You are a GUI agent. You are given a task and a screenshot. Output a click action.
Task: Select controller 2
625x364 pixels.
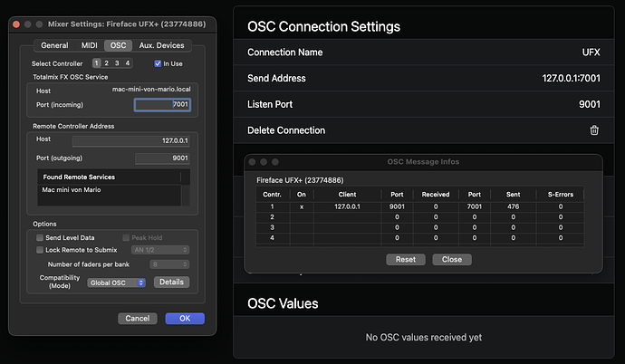point(106,63)
